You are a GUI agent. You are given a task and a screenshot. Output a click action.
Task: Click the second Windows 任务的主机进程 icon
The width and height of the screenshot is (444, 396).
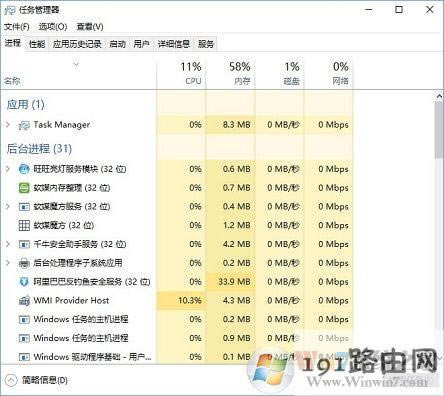click(x=24, y=338)
